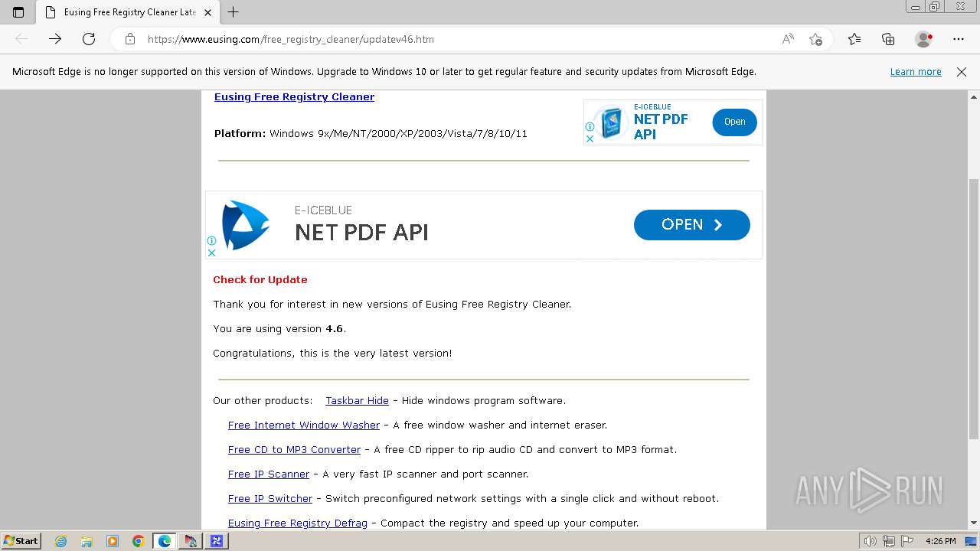Open the Free IP Switcher link
Image resolution: width=980 pixels, height=551 pixels.
click(x=270, y=498)
